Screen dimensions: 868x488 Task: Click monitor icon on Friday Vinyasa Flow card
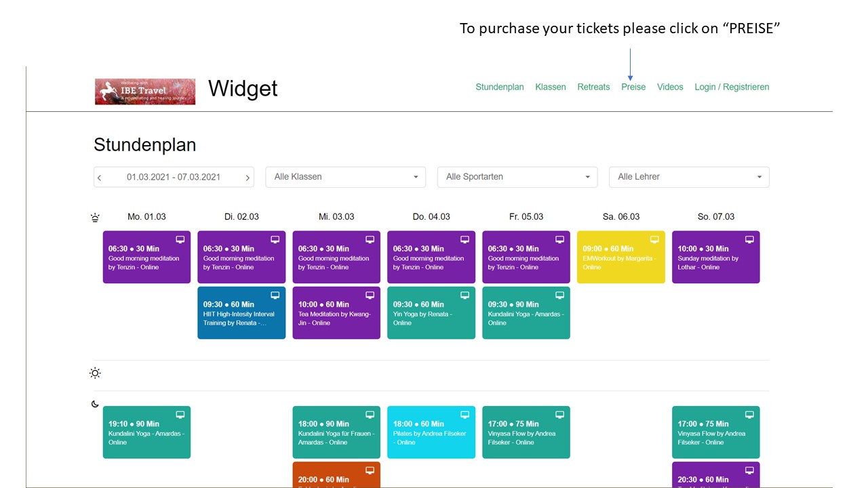pos(560,415)
